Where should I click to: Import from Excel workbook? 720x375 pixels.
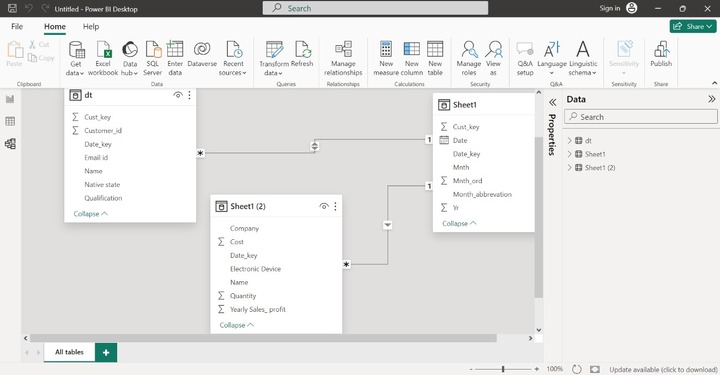(103, 58)
